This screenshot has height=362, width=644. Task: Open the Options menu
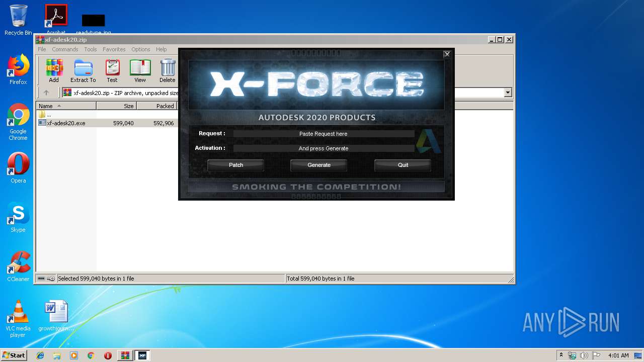coord(141,49)
